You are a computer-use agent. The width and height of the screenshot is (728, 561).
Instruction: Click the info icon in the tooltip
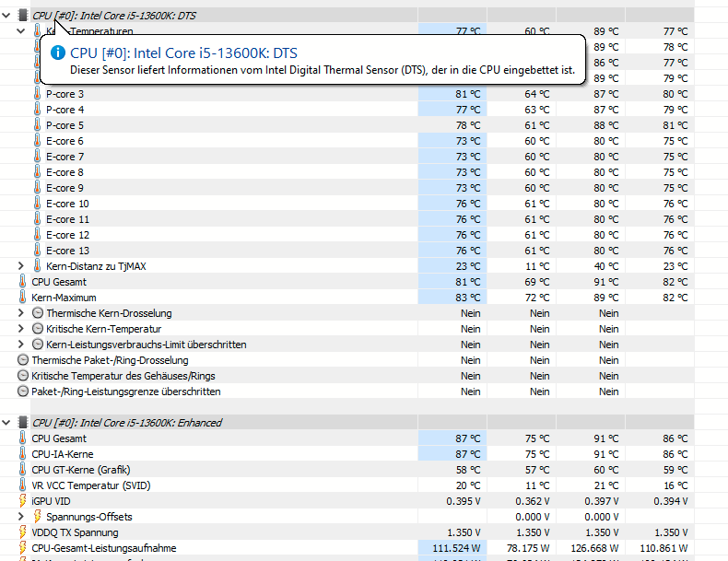click(x=58, y=53)
